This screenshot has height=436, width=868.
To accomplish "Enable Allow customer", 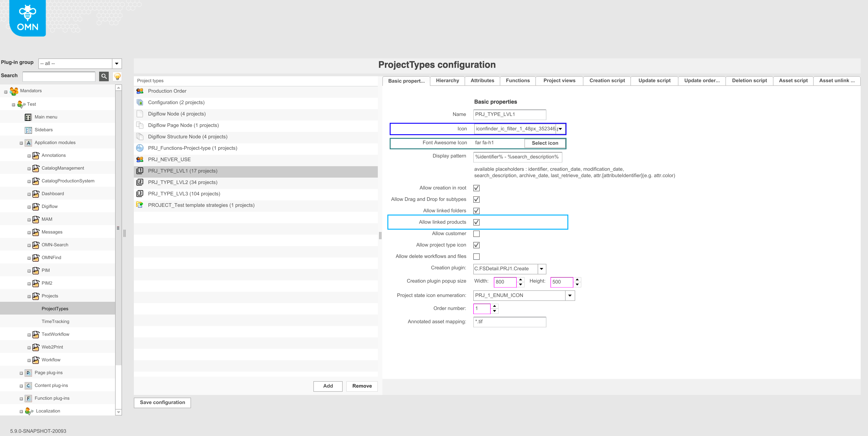I will [476, 233].
